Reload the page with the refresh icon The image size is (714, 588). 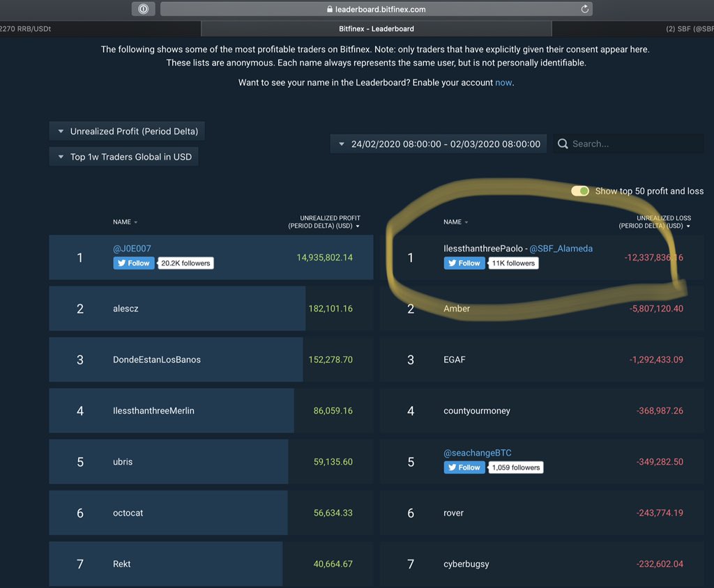point(585,8)
